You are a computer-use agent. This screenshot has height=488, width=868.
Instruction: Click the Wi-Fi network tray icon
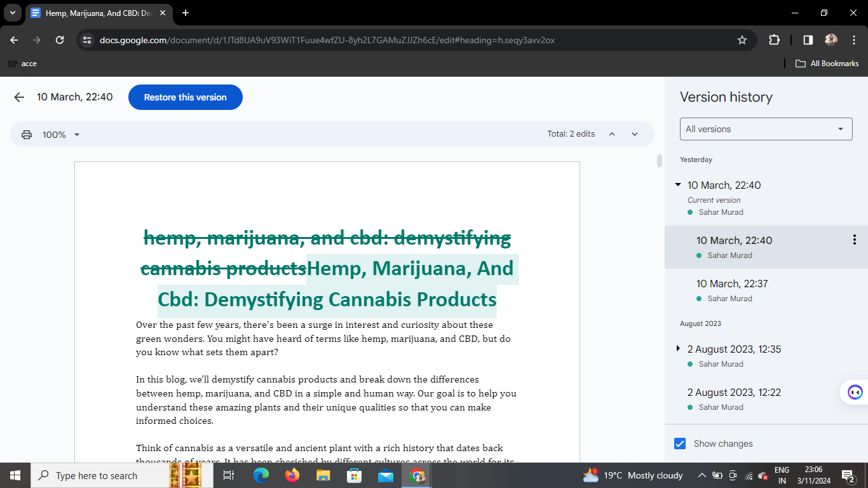(749, 476)
